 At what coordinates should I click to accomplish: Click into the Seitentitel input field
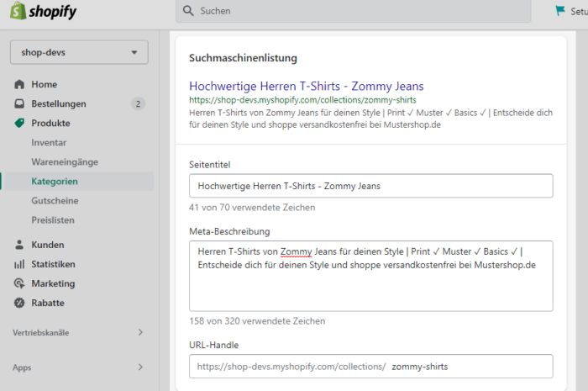pyautogui.click(x=371, y=186)
